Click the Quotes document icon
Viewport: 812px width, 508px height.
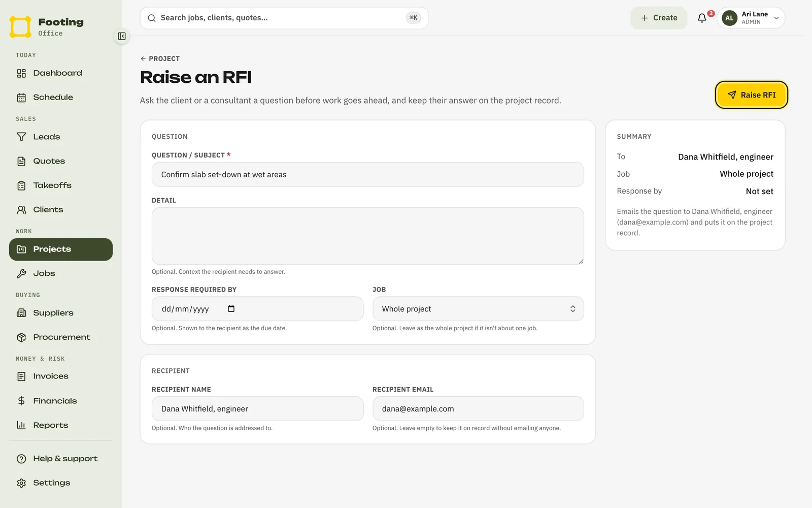click(x=21, y=162)
